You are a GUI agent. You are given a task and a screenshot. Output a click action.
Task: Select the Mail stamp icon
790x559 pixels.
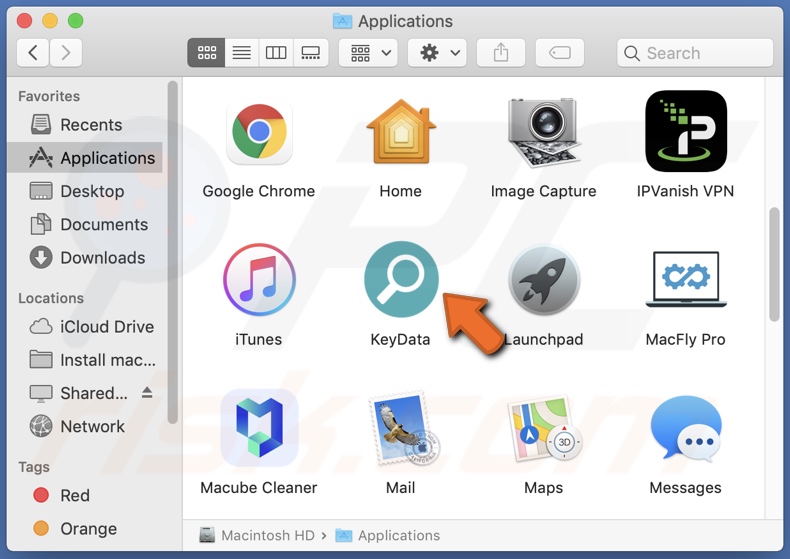click(405, 428)
